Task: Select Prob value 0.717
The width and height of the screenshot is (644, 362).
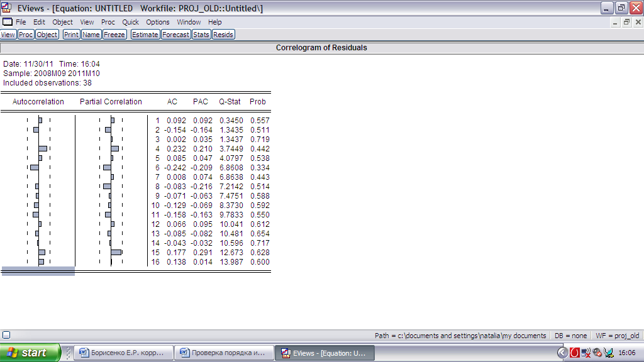Action: 260,243
